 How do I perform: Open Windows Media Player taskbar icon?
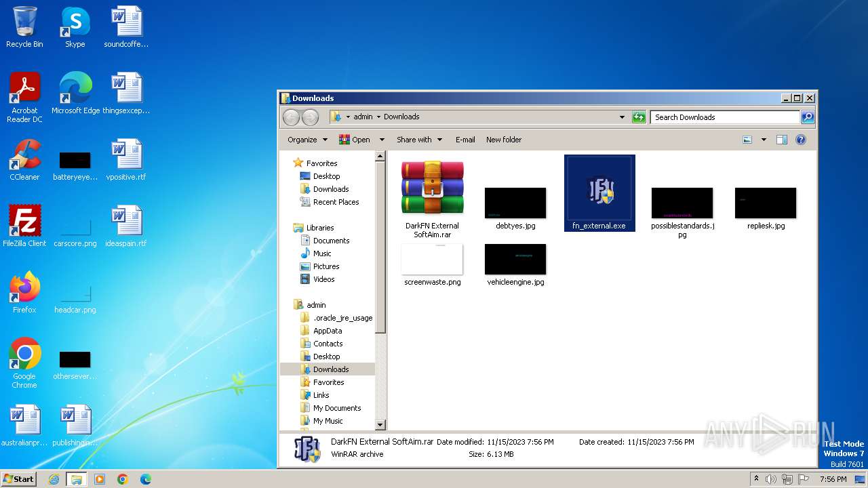100,479
